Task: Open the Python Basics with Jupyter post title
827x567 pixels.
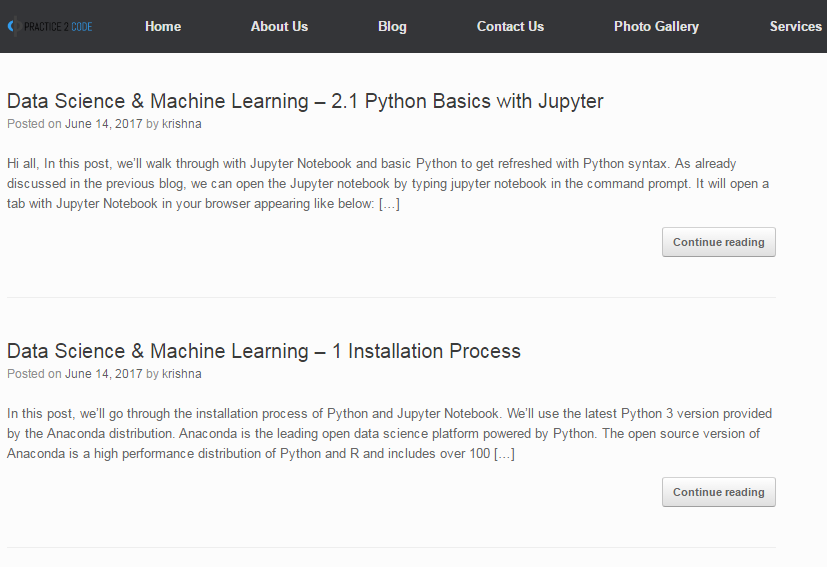Action: point(305,101)
